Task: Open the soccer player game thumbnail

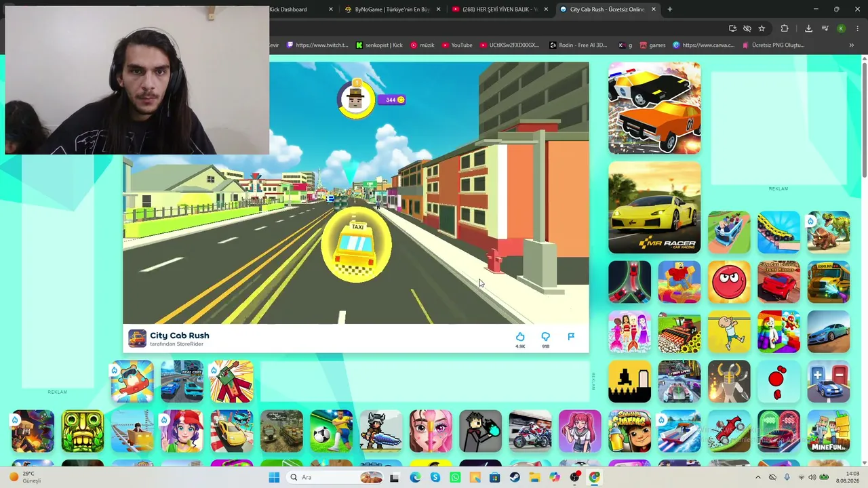Action: [331, 431]
